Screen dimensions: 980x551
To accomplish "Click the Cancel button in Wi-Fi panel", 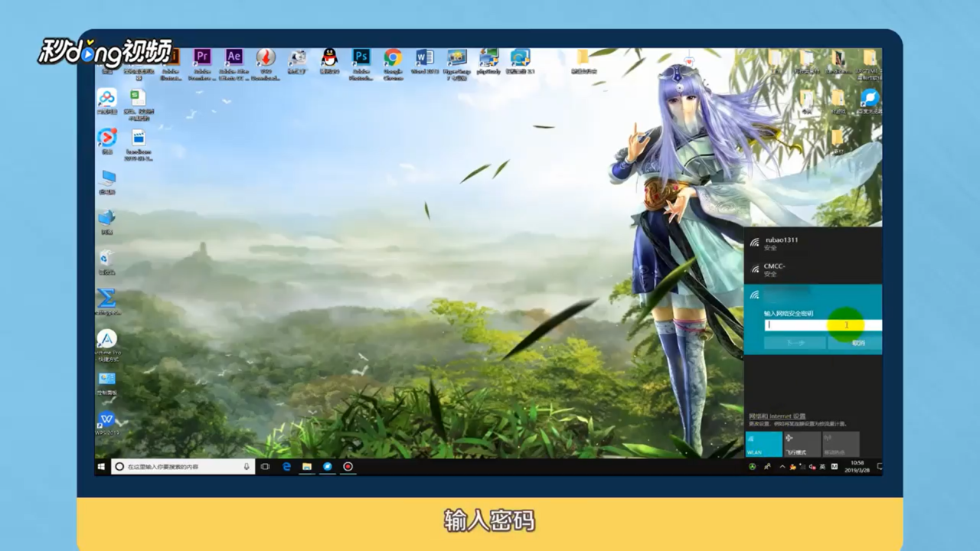I will click(855, 343).
